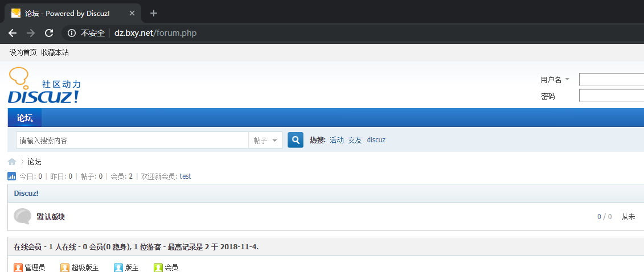Image resolution: width=644 pixels, height=272 pixels.
Task: Click the blue search magnifier button
Action: pyautogui.click(x=296, y=140)
